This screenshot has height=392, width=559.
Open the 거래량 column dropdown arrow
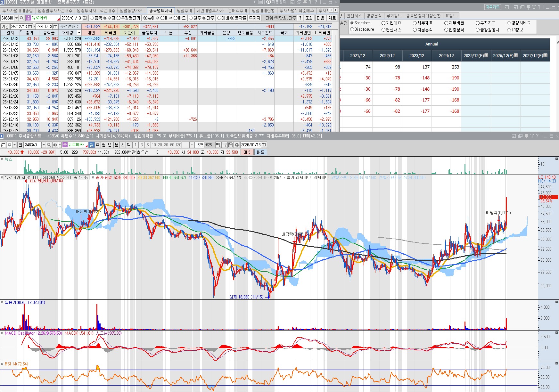pyautogui.click(x=79, y=33)
